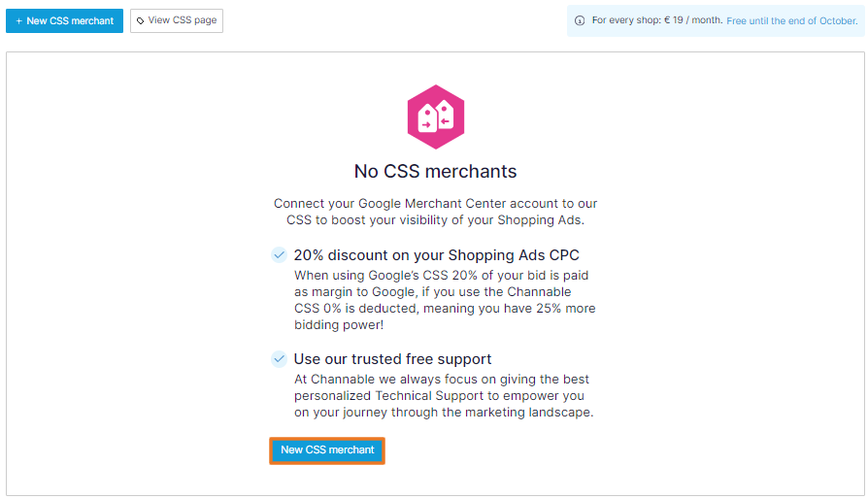Click the 20% discount on Shopping Ads heading
Viewport: 868px width, 499px height.
[x=436, y=255]
